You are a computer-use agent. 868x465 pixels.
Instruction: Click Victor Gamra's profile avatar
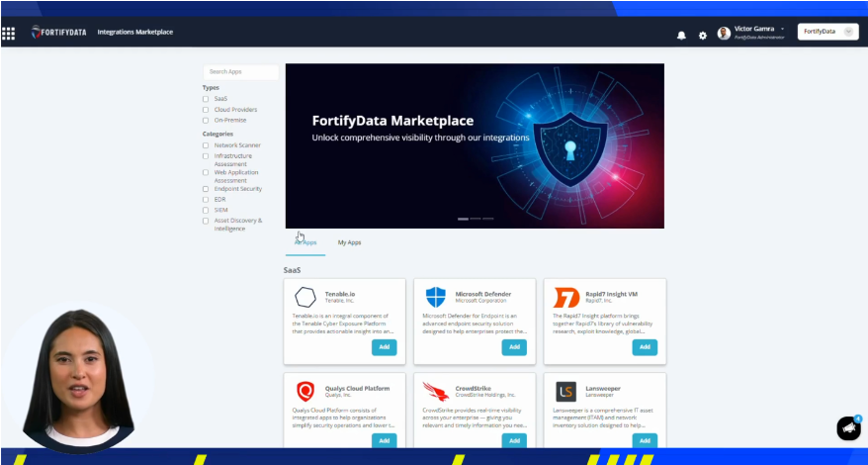(724, 34)
